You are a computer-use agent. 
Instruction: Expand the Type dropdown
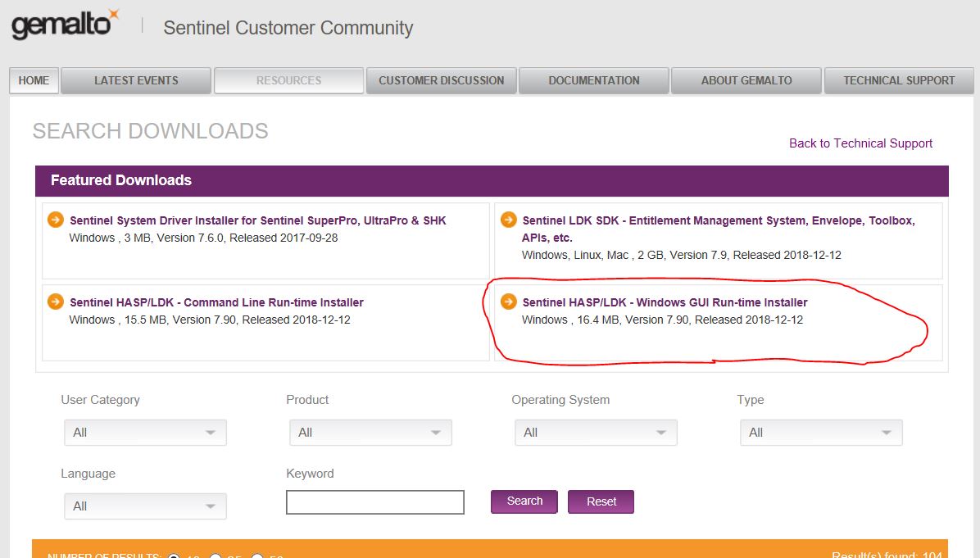821,433
